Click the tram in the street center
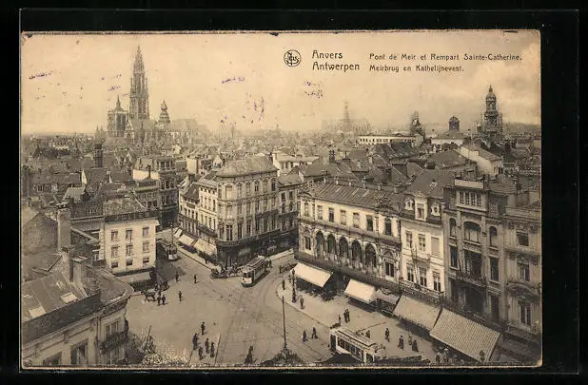The height and width of the screenshot is (385, 588). [254, 270]
